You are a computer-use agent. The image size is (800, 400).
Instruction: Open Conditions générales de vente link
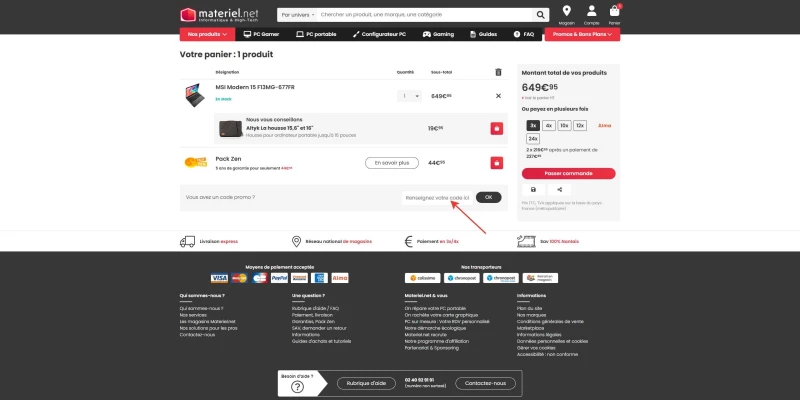[550, 322]
